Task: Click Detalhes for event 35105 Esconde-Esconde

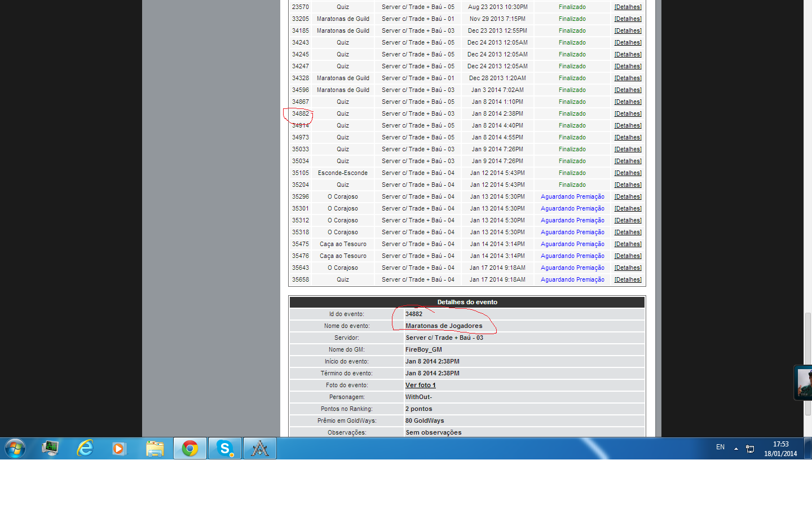Action: (x=628, y=173)
